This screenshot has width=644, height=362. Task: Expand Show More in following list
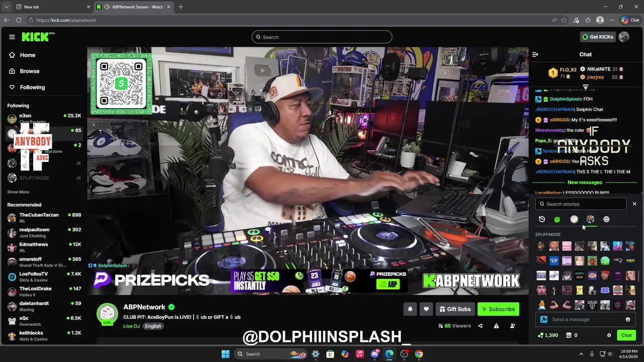coord(18,192)
